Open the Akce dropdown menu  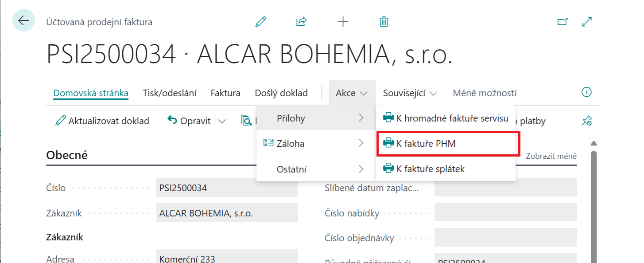pos(352,93)
